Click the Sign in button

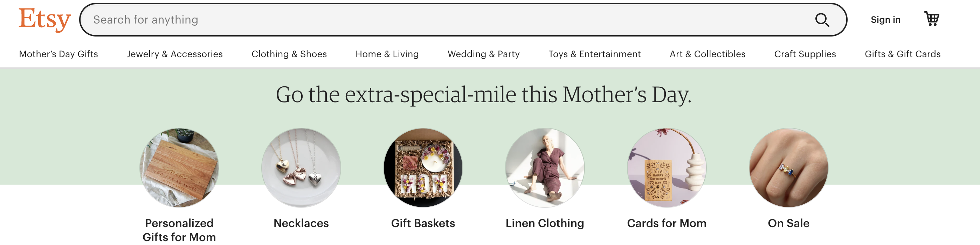coord(885,20)
